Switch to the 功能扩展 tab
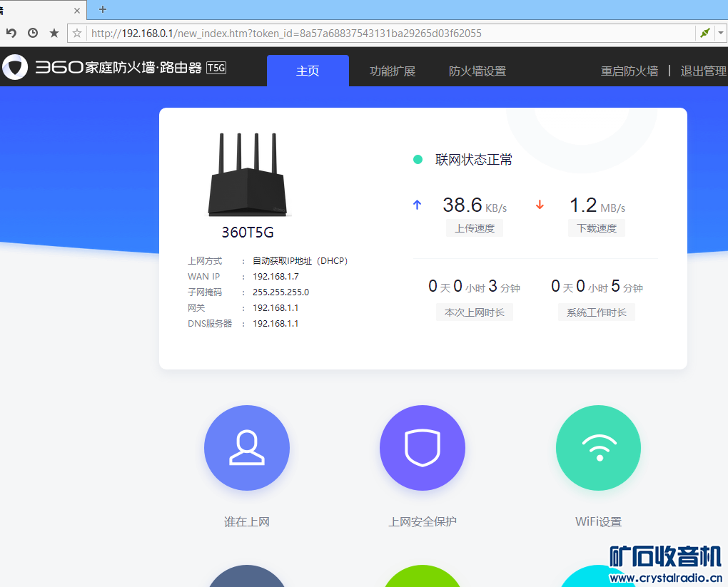Viewport: 728px width, 587px height. click(393, 71)
